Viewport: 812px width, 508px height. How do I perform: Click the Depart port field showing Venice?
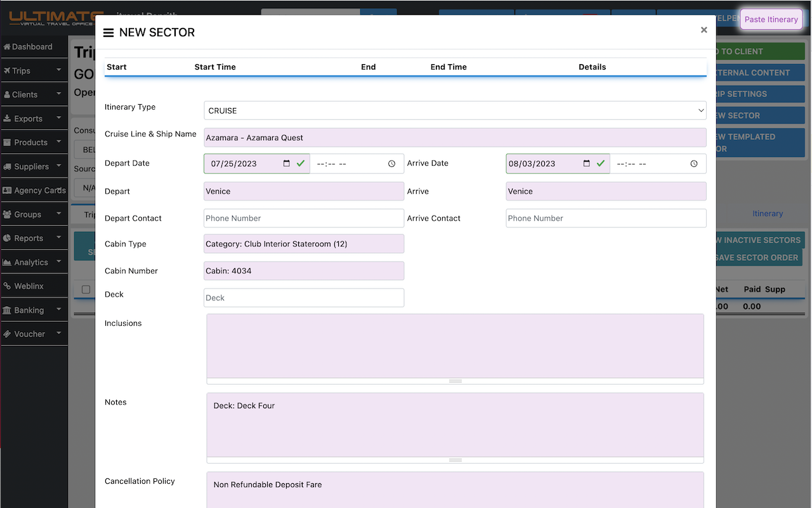(304, 191)
